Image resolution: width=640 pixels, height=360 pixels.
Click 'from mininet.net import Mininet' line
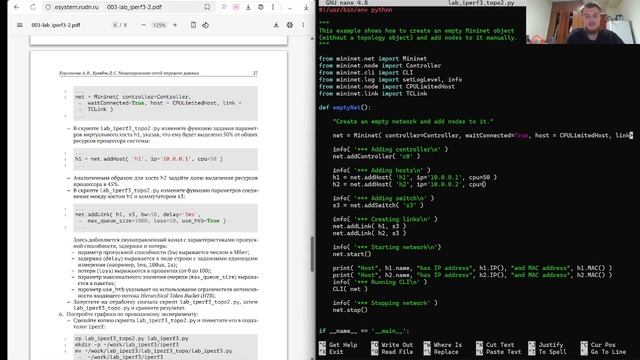point(373,58)
